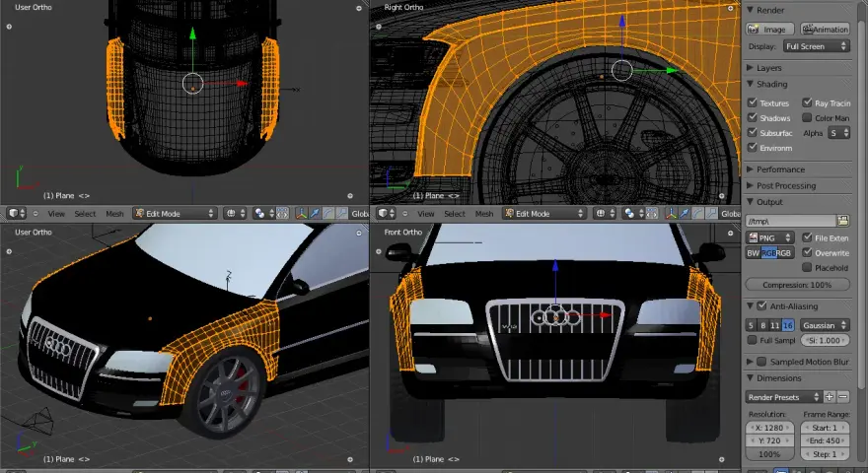The width and height of the screenshot is (868, 473).
Task: Toggle File Extensions checkbox
Action: (807, 237)
